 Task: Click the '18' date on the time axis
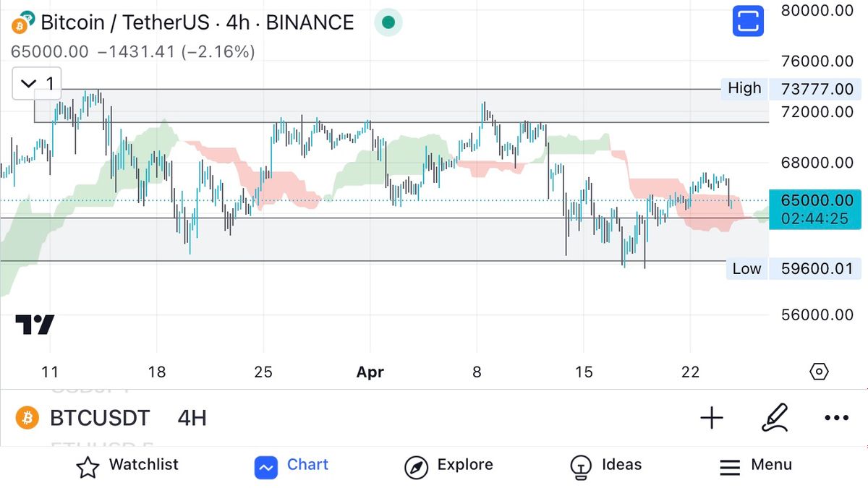click(x=157, y=372)
